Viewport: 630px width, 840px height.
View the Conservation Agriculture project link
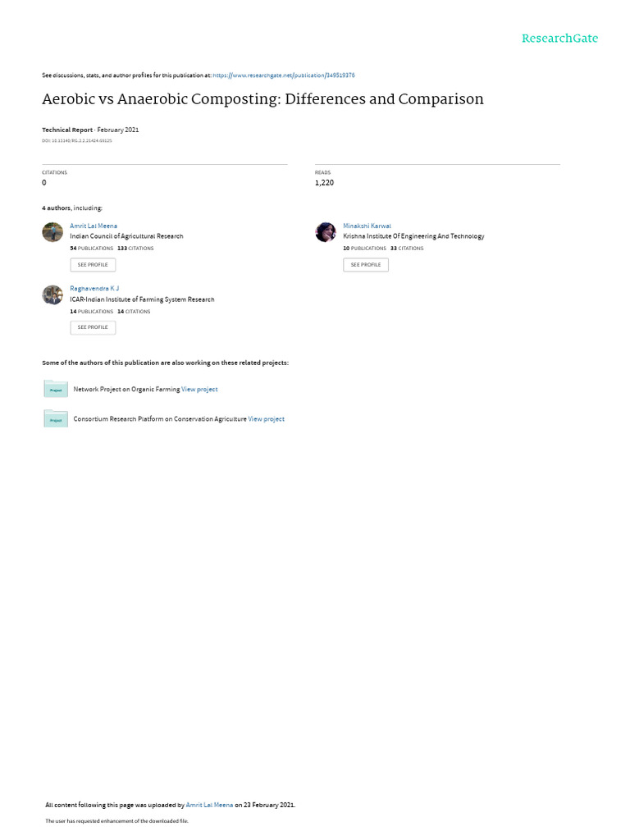[267, 419]
